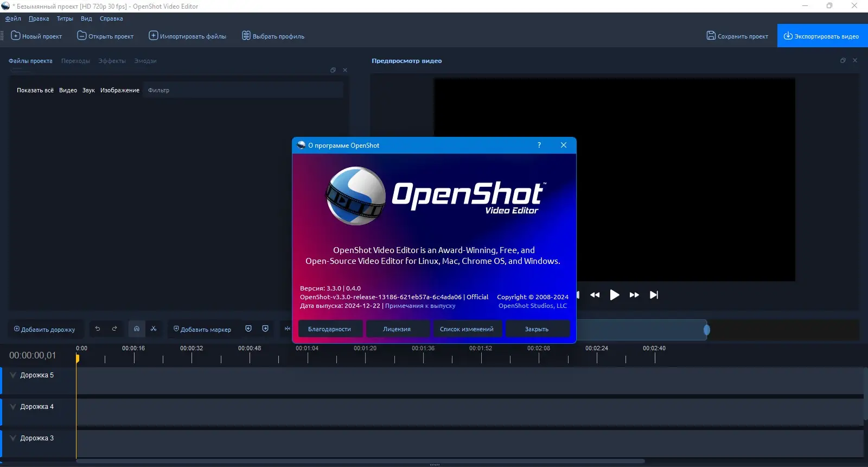
Task: Switch to the Эффекты tab
Action: tap(112, 61)
